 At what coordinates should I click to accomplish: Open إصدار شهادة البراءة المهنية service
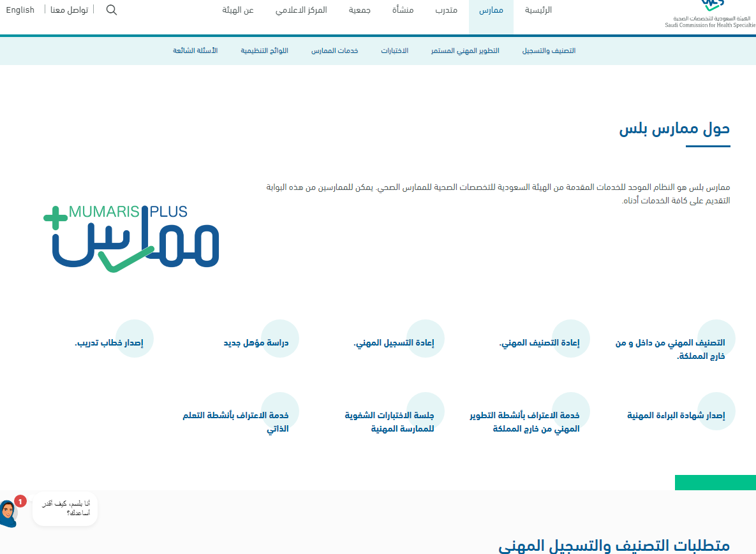[x=676, y=415]
